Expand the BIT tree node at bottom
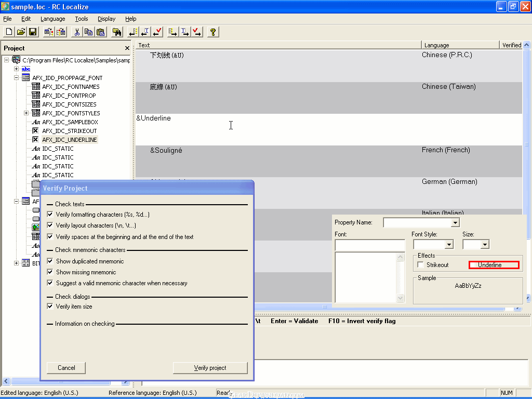The image size is (532, 399). [x=16, y=263]
